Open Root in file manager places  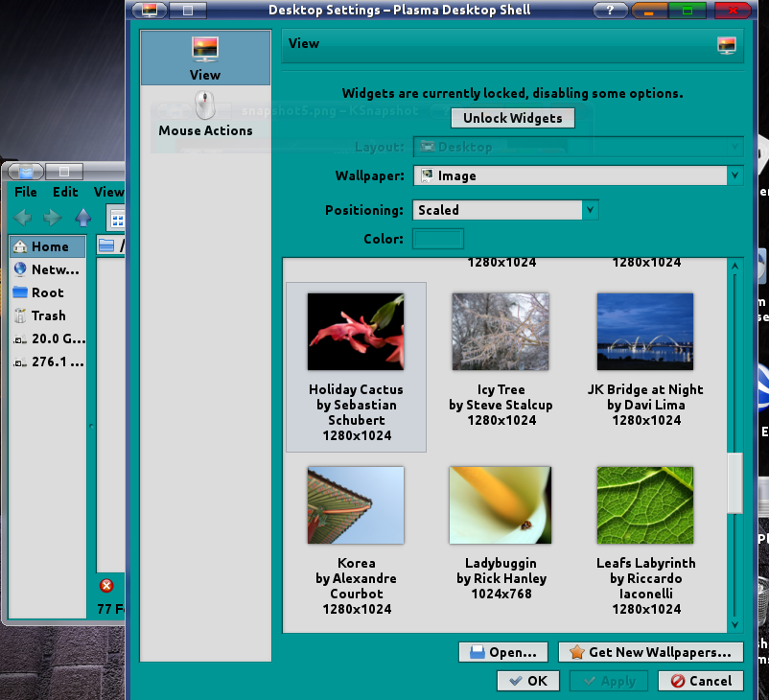[x=48, y=292]
